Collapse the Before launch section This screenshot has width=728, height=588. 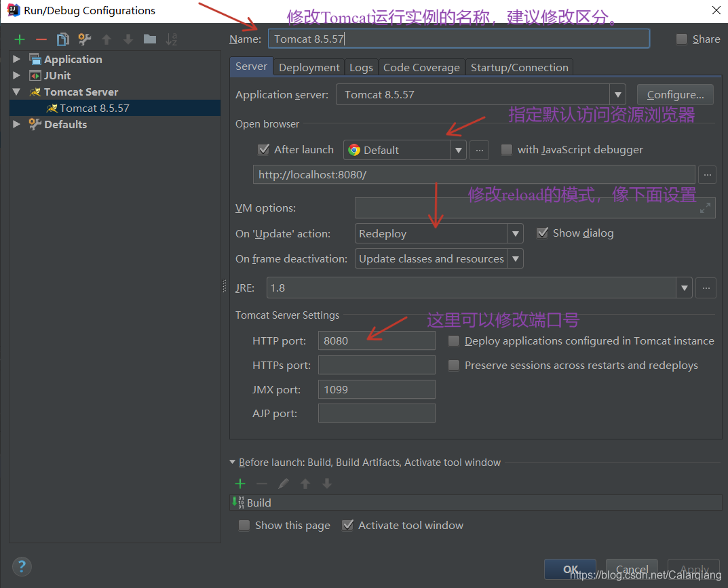(232, 463)
